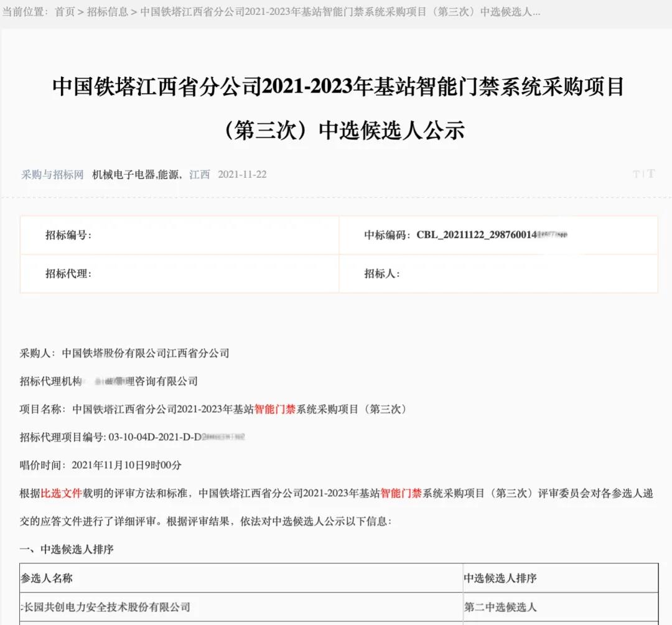672x625 pixels.
Task: Click the 中选候选人排序 column header
Action: [x=500, y=578]
